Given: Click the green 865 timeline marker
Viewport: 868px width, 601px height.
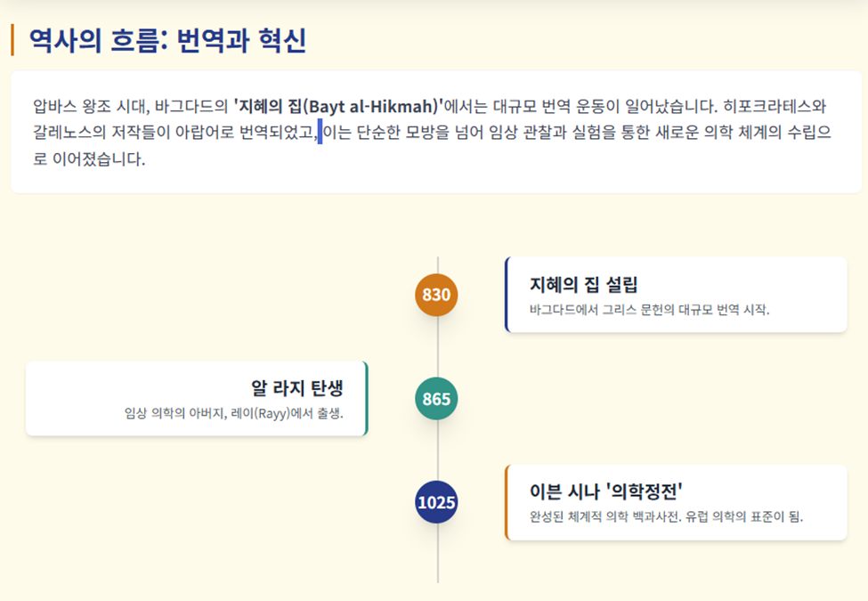Looking at the screenshot, I should (436, 399).
